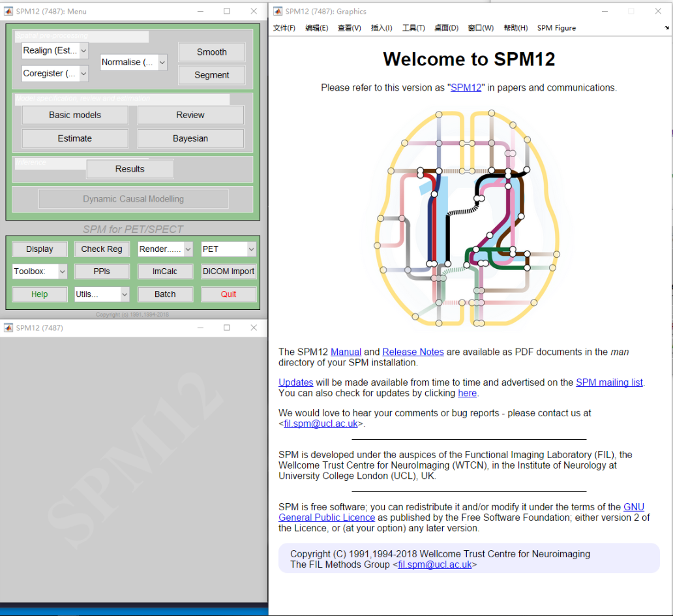
Task: Click the fil.spm@ucl.ac.uk email link
Action: pos(319,423)
